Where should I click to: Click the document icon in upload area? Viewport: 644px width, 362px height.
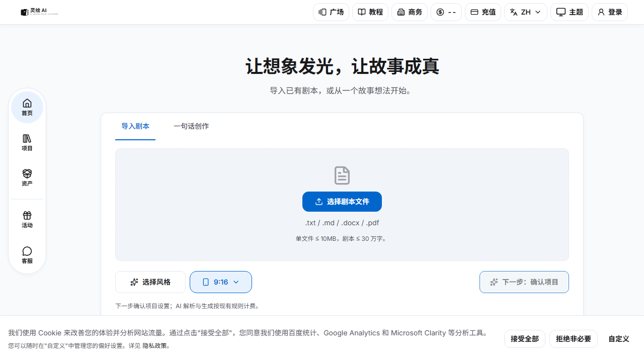coord(342,175)
